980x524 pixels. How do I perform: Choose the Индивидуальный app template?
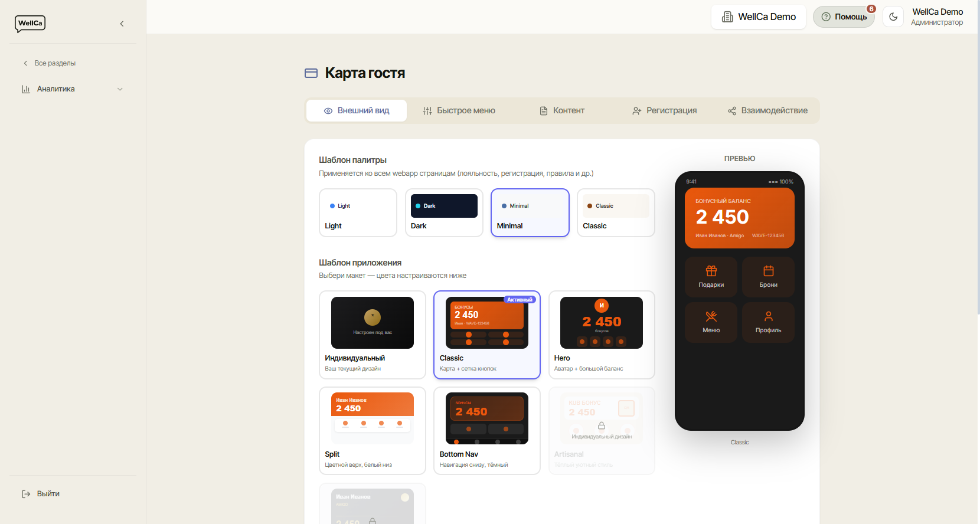coord(373,335)
